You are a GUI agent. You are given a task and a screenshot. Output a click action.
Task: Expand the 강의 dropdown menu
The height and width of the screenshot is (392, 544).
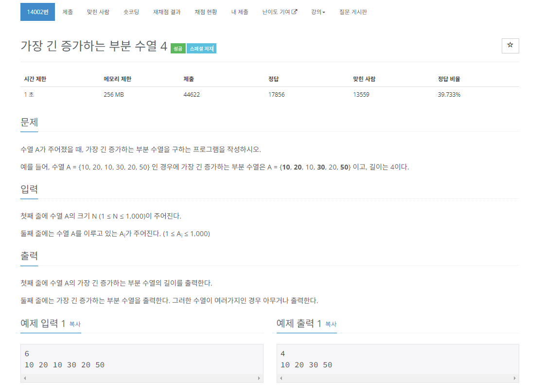[318, 12]
